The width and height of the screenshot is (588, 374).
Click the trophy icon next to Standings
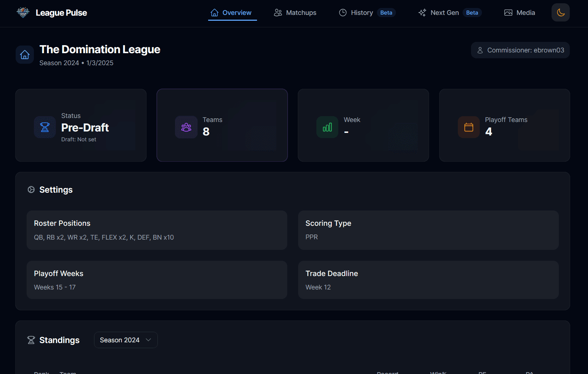[x=31, y=340]
